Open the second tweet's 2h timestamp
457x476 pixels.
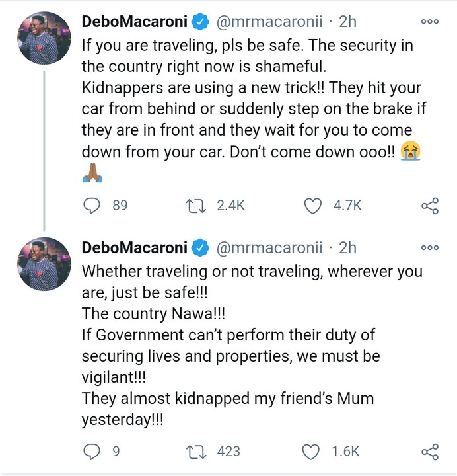[x=347, y=248]
